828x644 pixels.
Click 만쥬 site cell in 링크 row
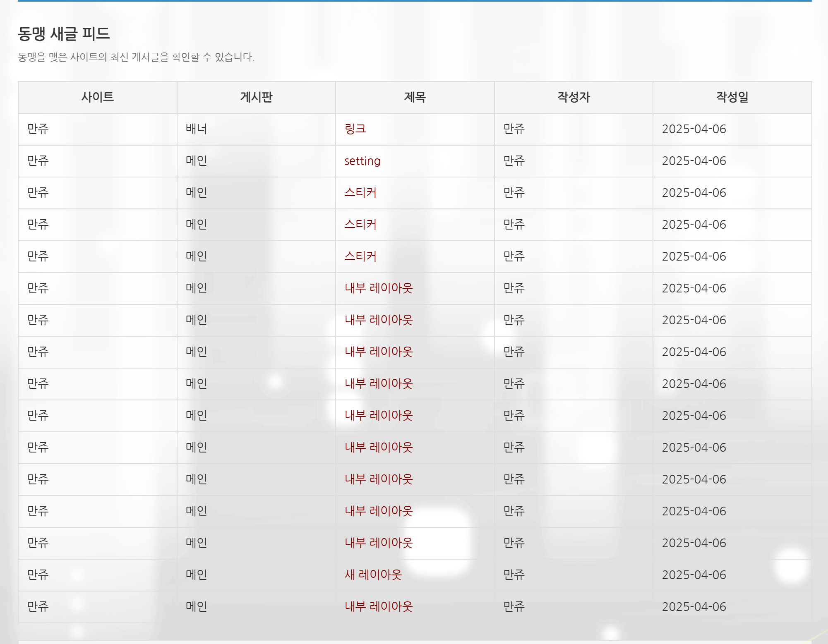[38, 129]
